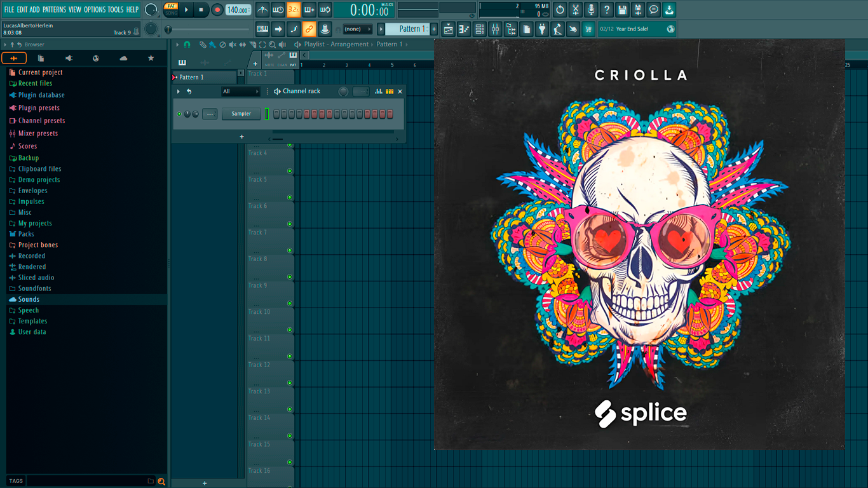868x488 pixels.
Task: Open the FILE menu
Action: point(9,10)
